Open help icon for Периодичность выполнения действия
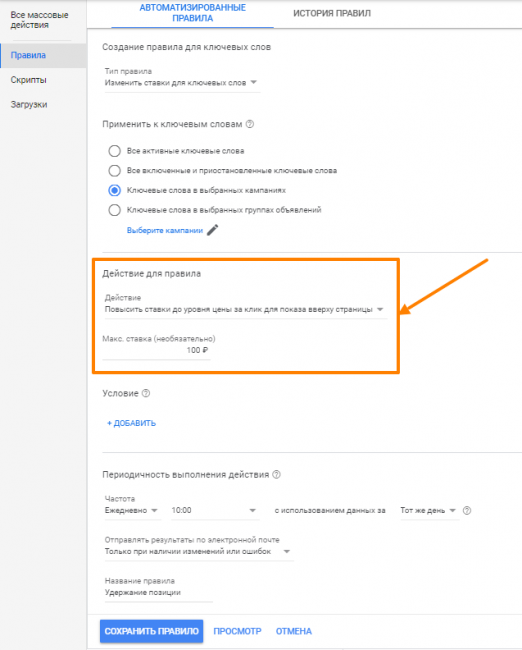The height and width of the screenshot is (650, 522). (x=277, y=474)
